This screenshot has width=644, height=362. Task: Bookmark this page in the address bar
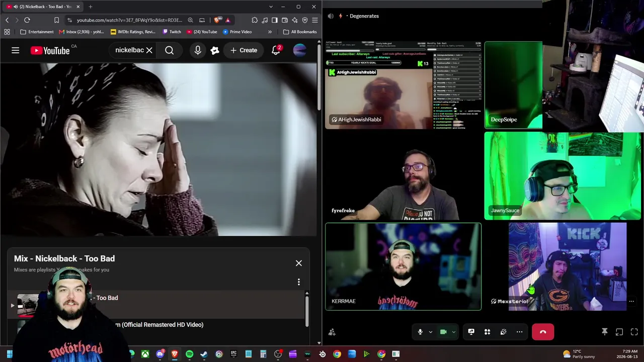coord(56,20)
